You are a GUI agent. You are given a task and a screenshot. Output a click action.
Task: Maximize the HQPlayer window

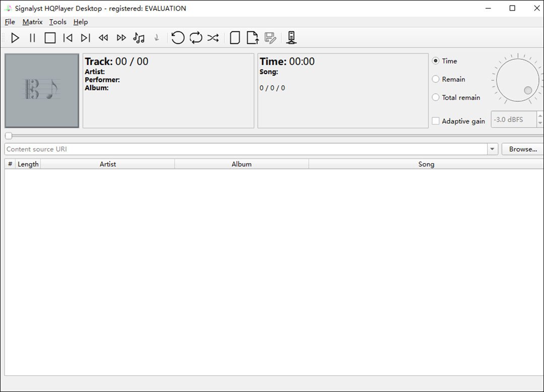(x=512, y=8)
